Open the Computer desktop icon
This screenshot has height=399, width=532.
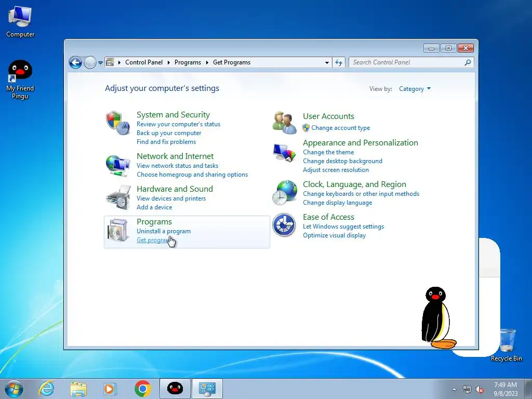(20, 21)
